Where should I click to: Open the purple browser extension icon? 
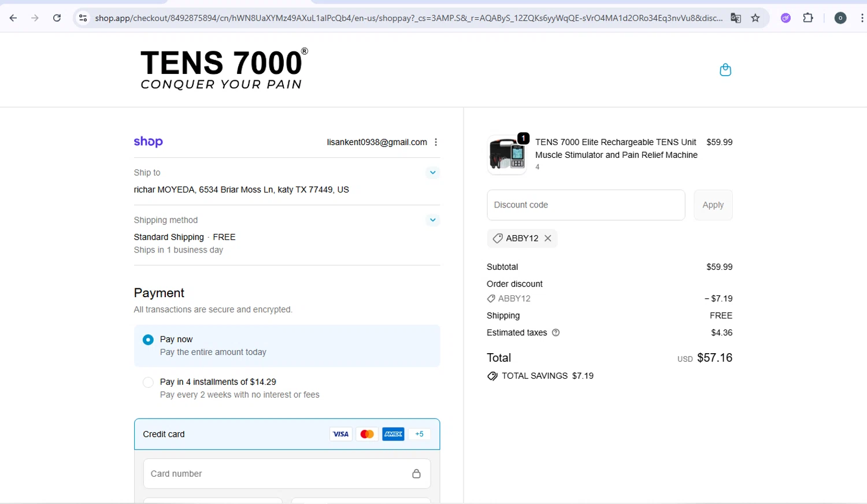pyautogui.click(x=786, y=18)
